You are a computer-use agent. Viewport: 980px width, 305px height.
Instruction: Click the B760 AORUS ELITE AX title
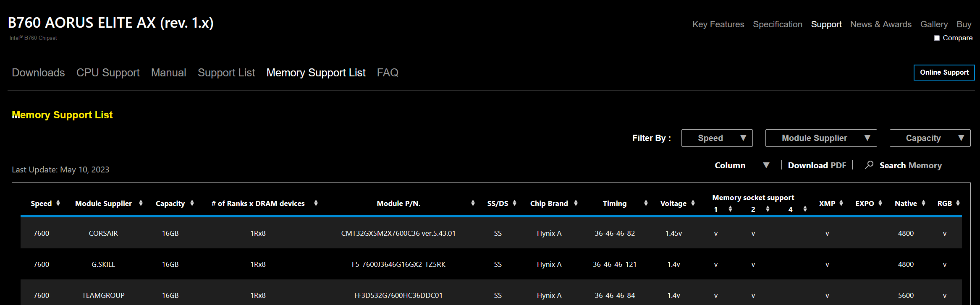pyautogui.click(x=110, y=23)
